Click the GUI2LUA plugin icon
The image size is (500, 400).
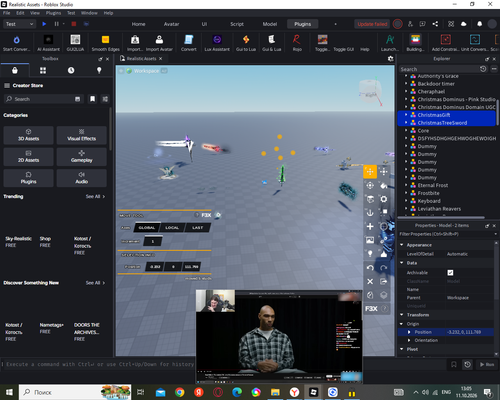tap(75, 43)
